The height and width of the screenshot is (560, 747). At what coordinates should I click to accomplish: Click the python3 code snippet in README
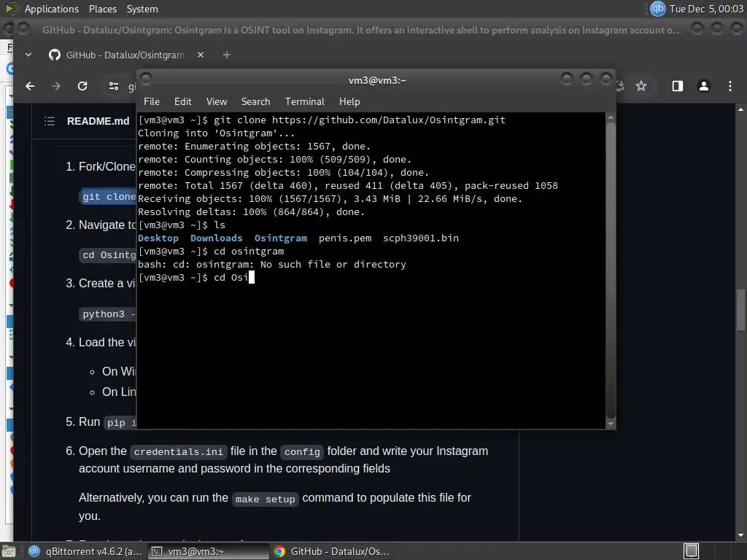(108, 314)
